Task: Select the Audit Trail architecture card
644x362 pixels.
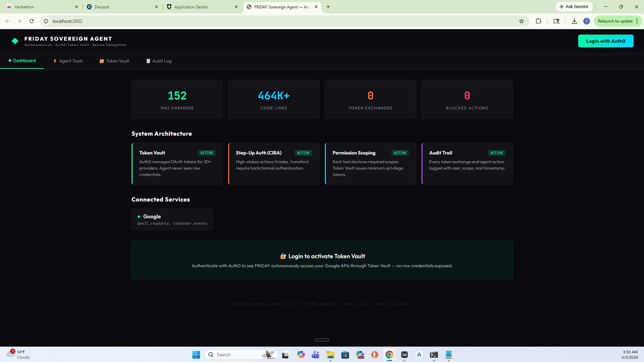Action: [467, 164]
